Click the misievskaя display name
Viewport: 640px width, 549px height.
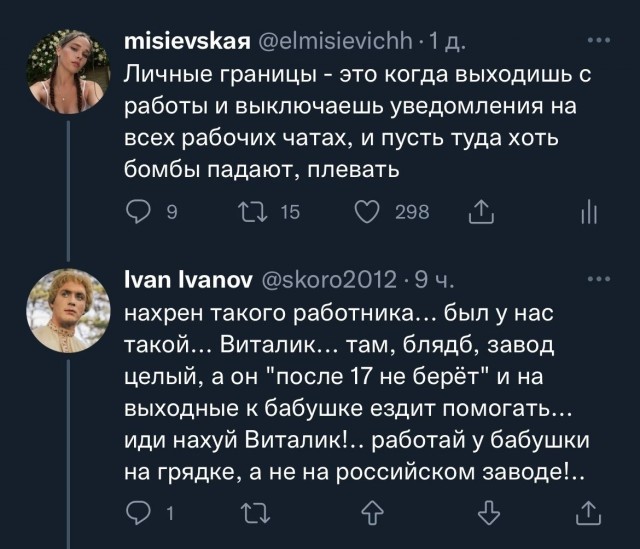[187, 43]
